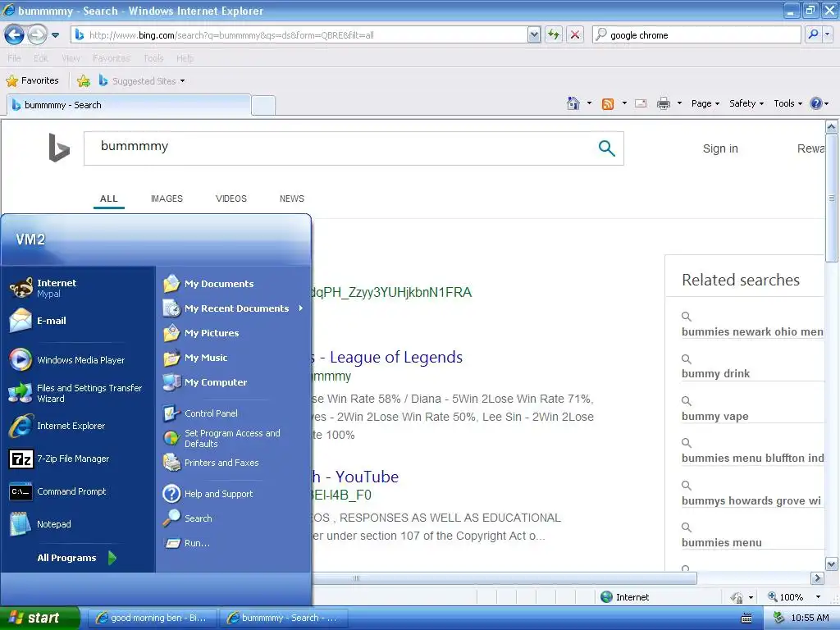Open My Computer
Screen dimensions: 840x630
234,382
